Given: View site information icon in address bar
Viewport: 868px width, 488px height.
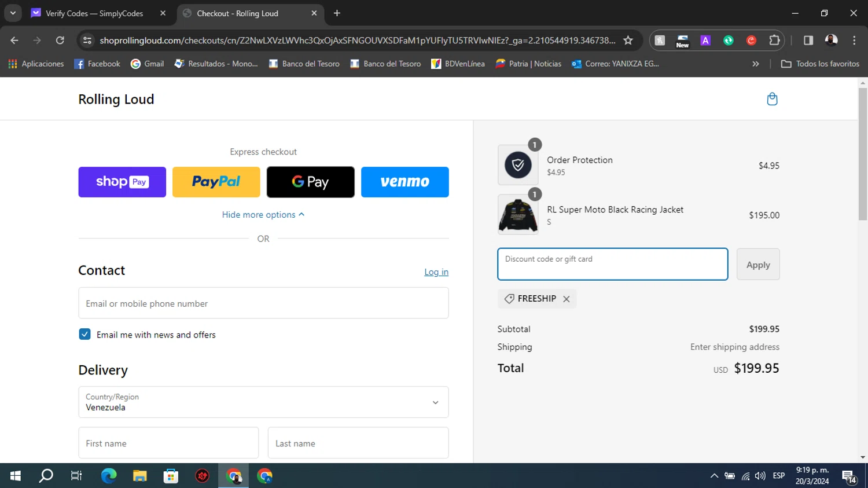Looking at the screenshot, I should 87,41.
